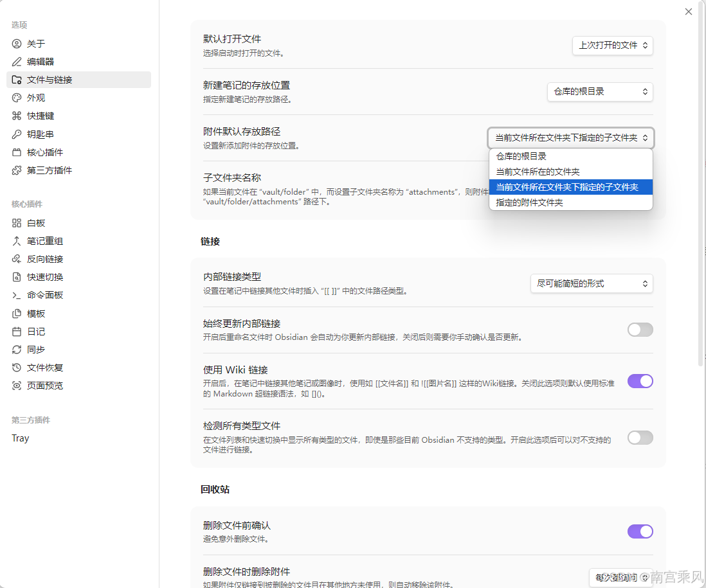Select the 文件与链接 settings tab
Viewport: 706px width, 588px height.
[x=79, y=80]
